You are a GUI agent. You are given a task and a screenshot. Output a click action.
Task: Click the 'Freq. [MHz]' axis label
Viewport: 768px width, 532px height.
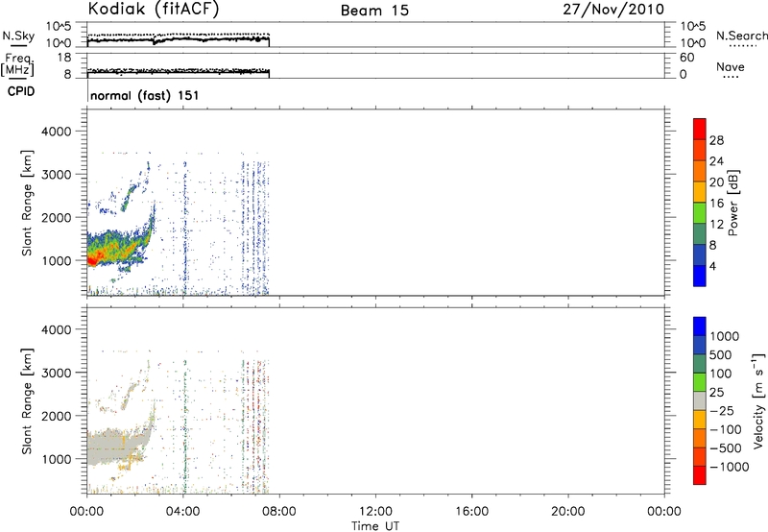pos(18,65)
